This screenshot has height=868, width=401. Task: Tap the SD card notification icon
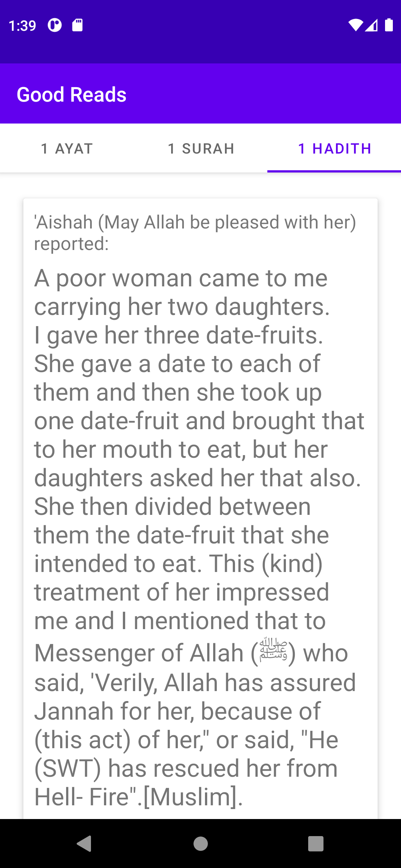click(77, 25)
